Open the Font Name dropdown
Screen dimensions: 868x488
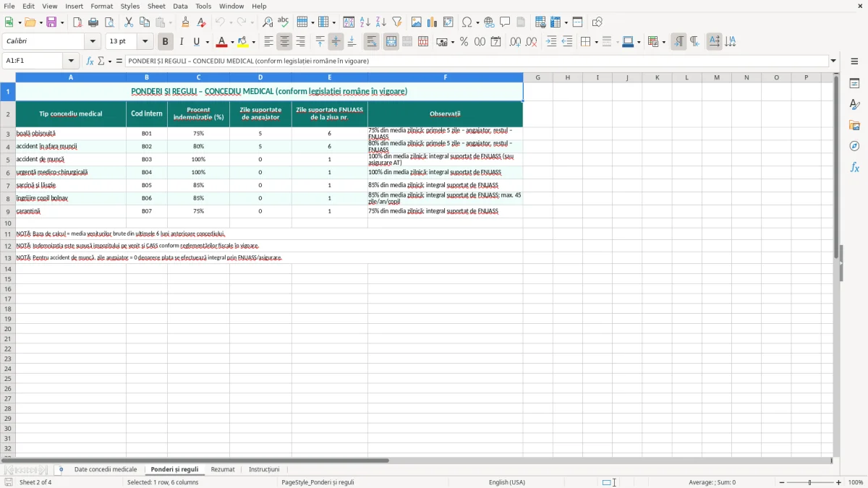(x=93, y=41)
